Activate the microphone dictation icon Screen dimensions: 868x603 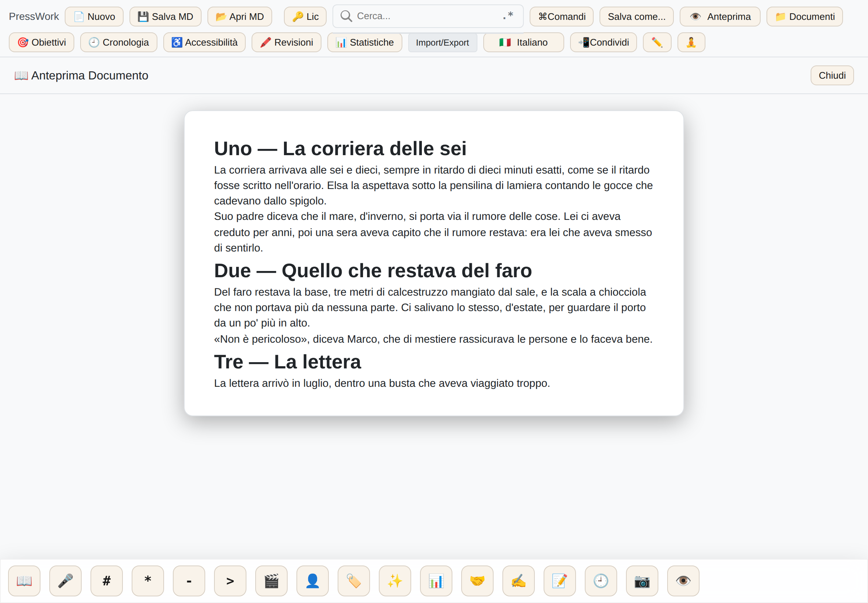pyautogui.click(x=65, y=581)
